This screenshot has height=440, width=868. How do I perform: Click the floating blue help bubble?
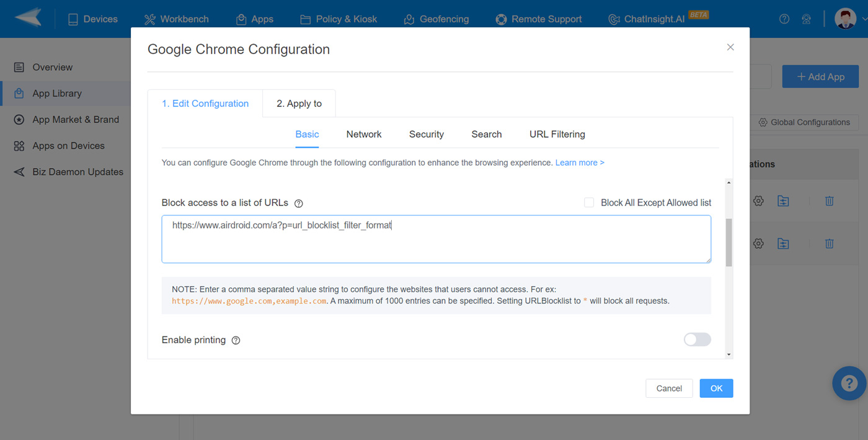point(849,383)
